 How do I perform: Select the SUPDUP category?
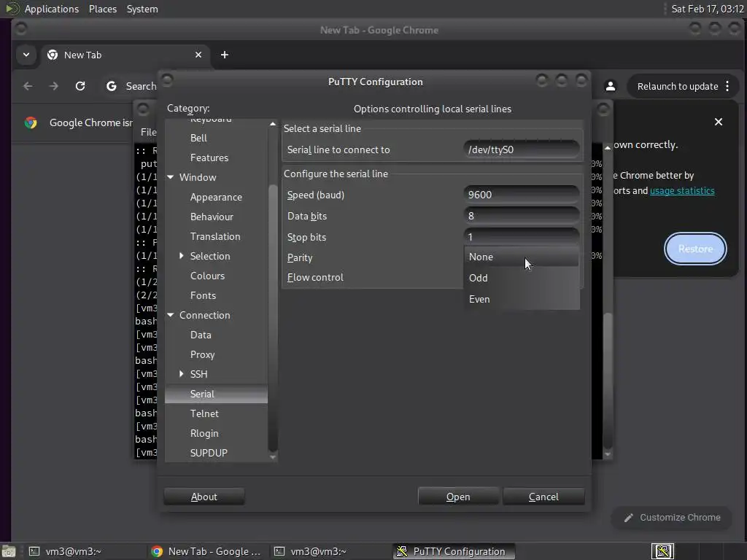[209, 453]
